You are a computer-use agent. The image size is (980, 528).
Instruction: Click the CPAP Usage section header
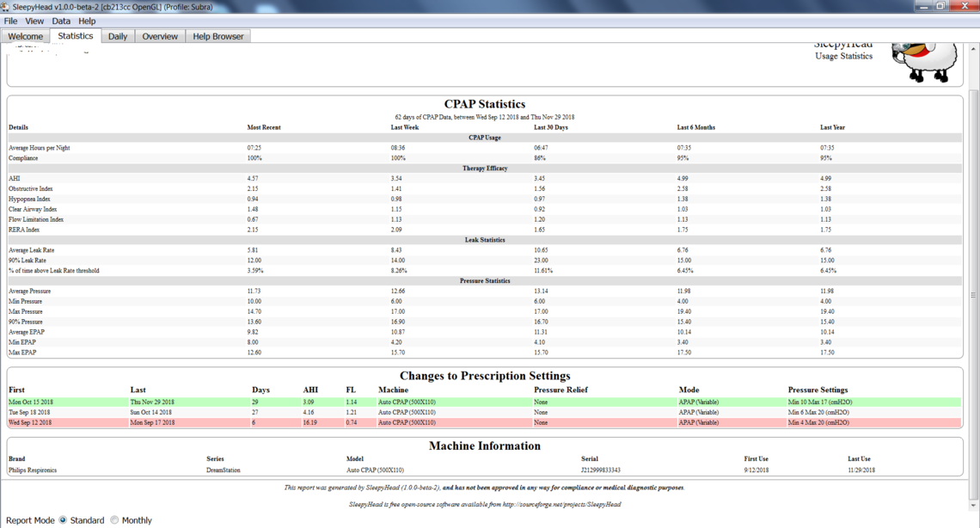click(484, 138)
